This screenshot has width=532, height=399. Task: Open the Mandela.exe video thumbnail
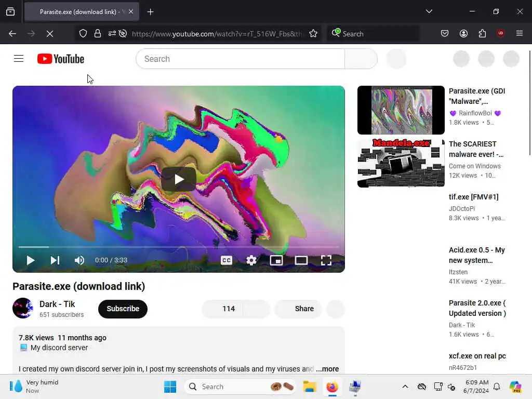[401, 163]
